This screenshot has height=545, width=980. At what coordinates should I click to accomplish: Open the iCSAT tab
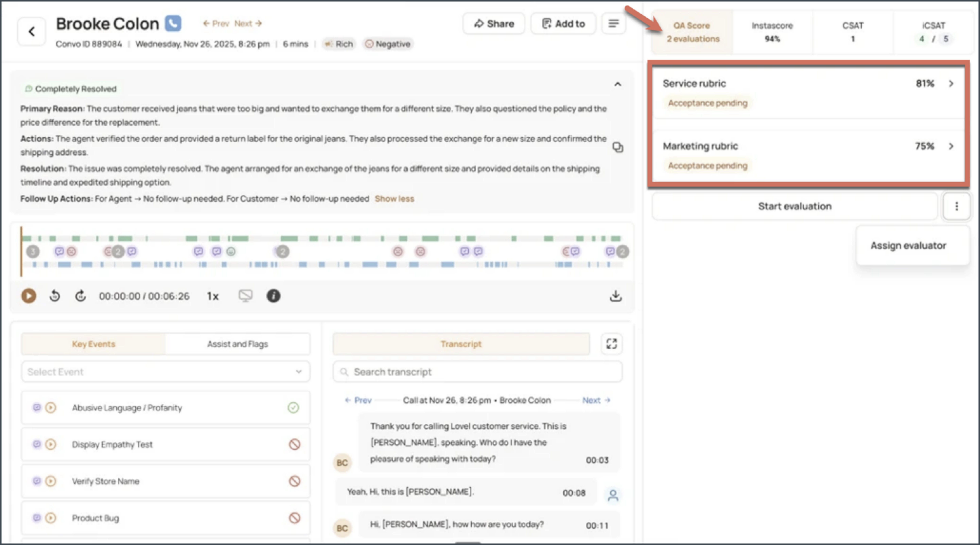click(933, 32)
